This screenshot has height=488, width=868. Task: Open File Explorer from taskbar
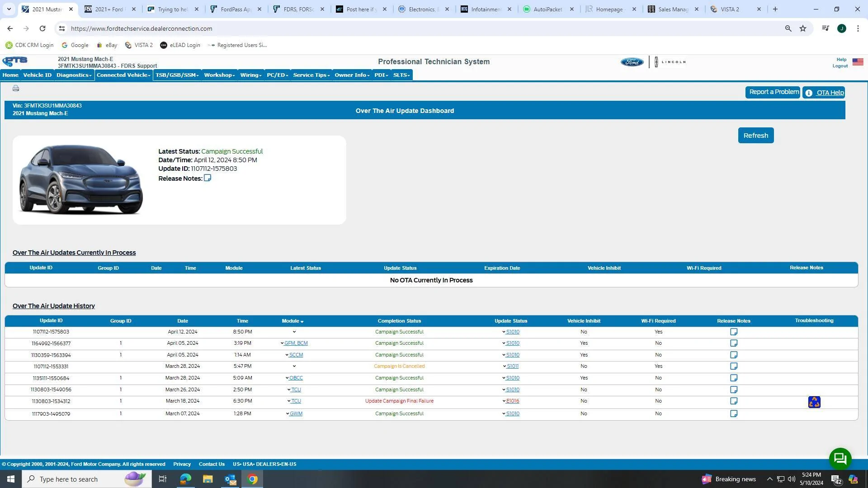point(208,479)
